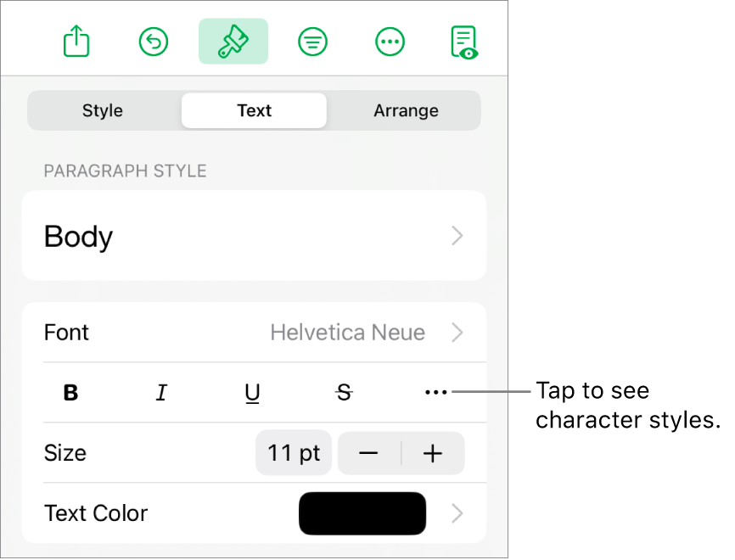Click the black Text Color swatch

pos(362,513)
